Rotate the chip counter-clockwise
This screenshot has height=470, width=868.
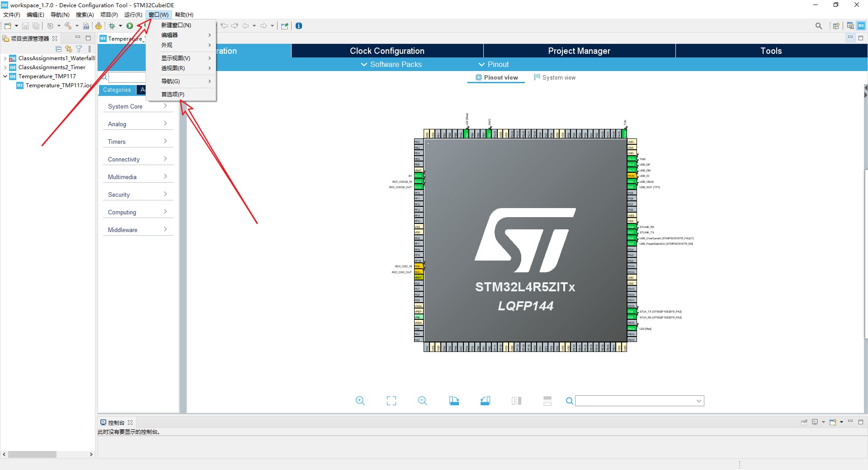click(485, 401)
